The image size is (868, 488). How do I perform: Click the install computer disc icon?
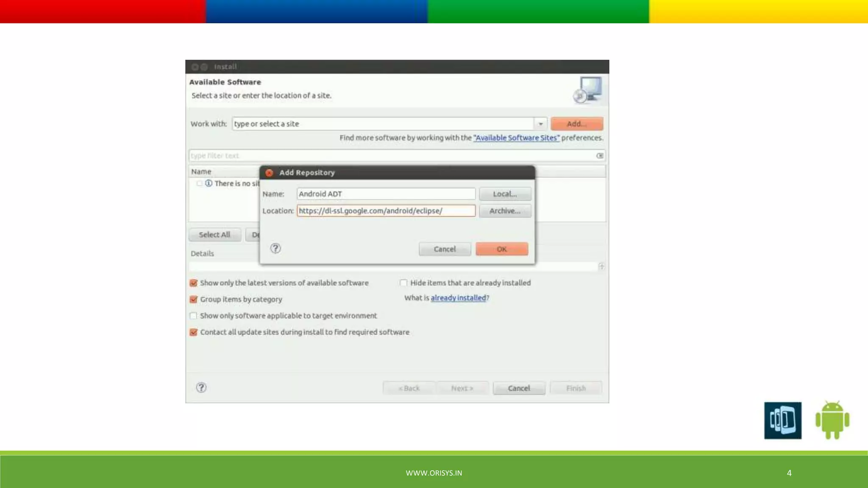(588, 90)
